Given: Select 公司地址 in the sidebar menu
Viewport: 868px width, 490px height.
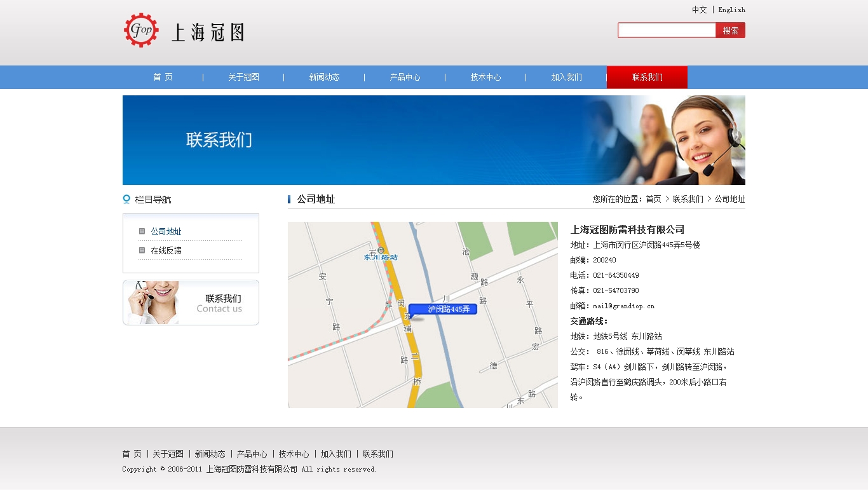Looking at the screenshot, I should point(166,231).
